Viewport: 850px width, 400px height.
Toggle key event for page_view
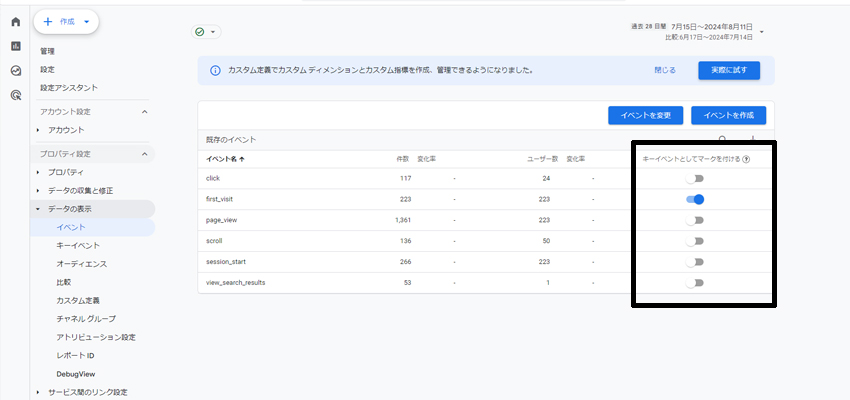click(x=694, y=220)
